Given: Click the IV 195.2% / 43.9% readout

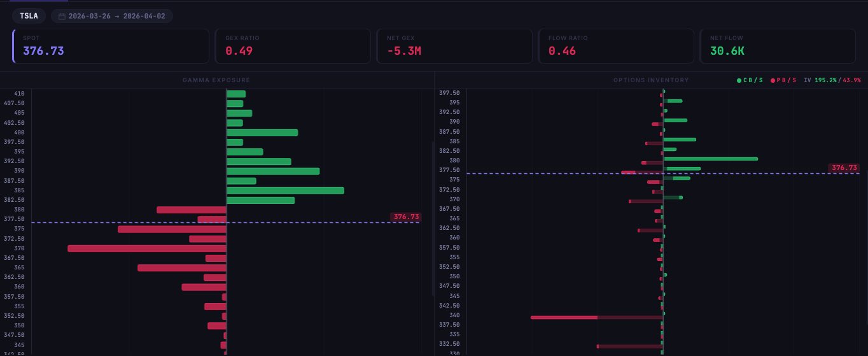Looking at the screenshot, I should (x=832, y=80).
